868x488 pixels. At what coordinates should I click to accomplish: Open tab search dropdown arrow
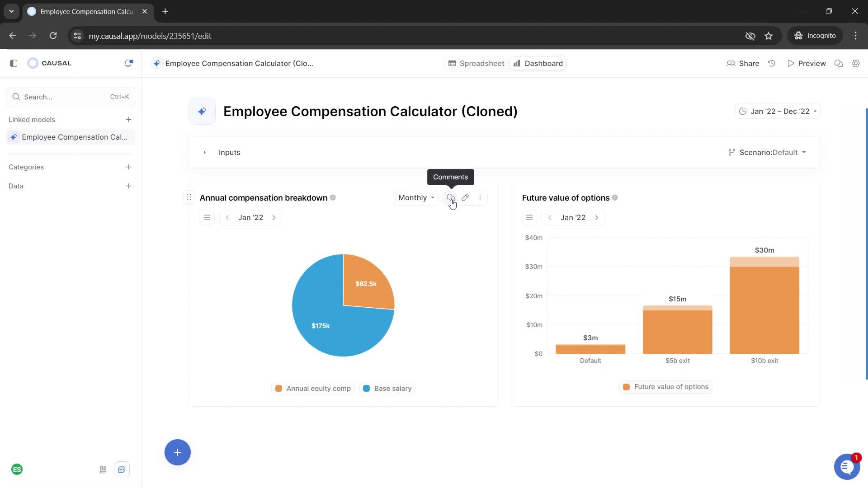[x=11, y=11]
